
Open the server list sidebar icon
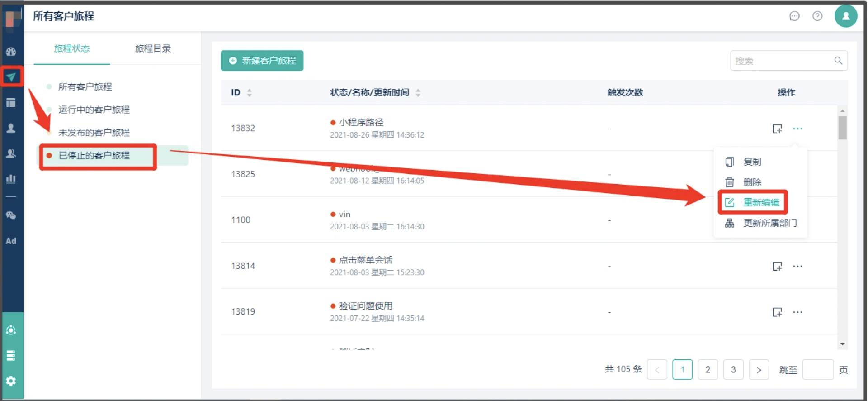(11, 355)
